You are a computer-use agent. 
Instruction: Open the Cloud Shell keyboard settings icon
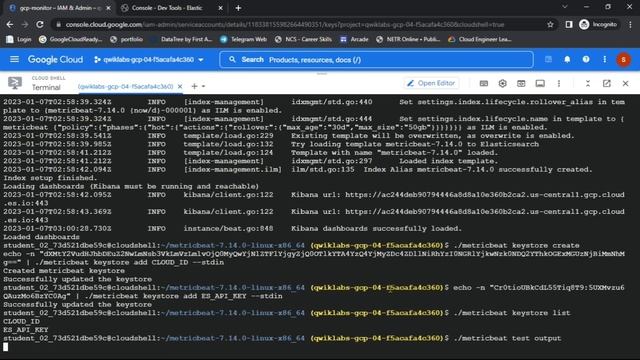[x=484, y=83]
